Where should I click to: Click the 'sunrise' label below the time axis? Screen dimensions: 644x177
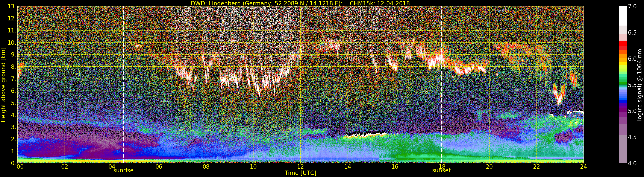[x=124, y=171]
